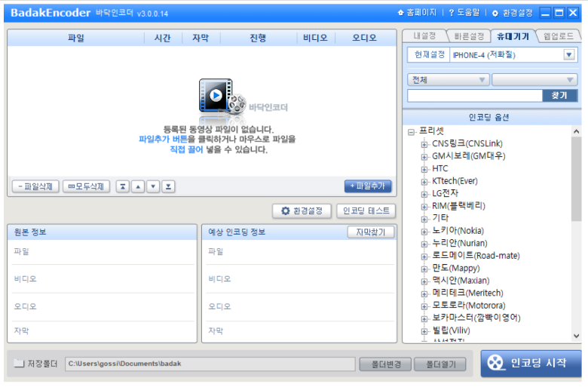Image resolution: width=588 pixels, height=387 pixels.
Task: Select the 모토로라(Motorora) tree label
Action: click(469, 306)
